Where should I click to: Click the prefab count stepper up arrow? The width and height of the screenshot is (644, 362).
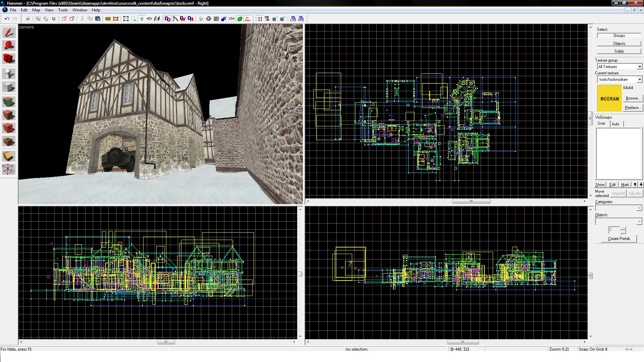(x=623, y=228)
